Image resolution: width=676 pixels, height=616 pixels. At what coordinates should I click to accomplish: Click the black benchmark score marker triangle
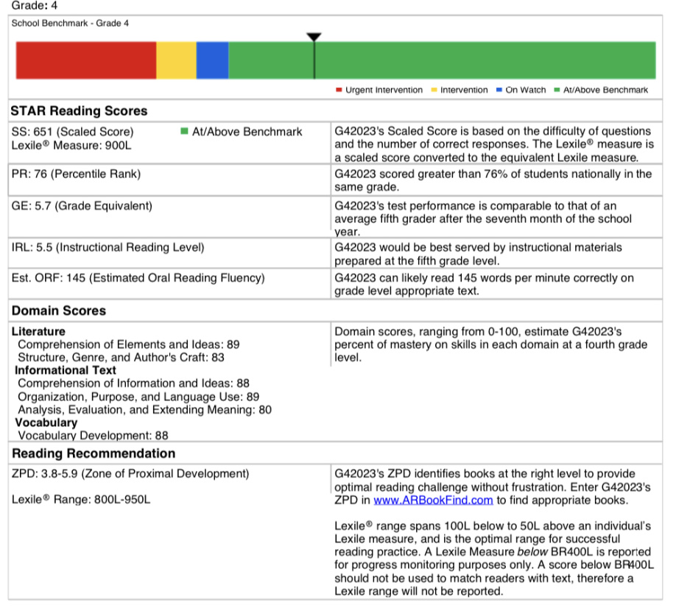coord(314,37)
